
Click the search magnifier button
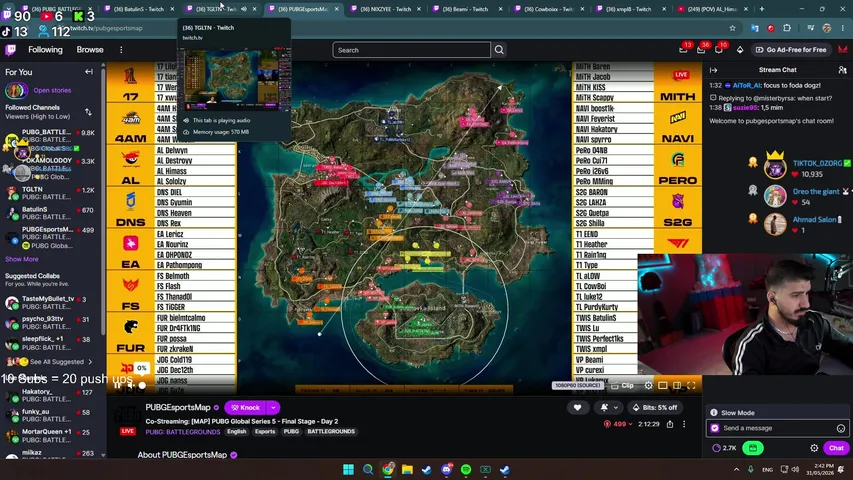pos(499,50)
